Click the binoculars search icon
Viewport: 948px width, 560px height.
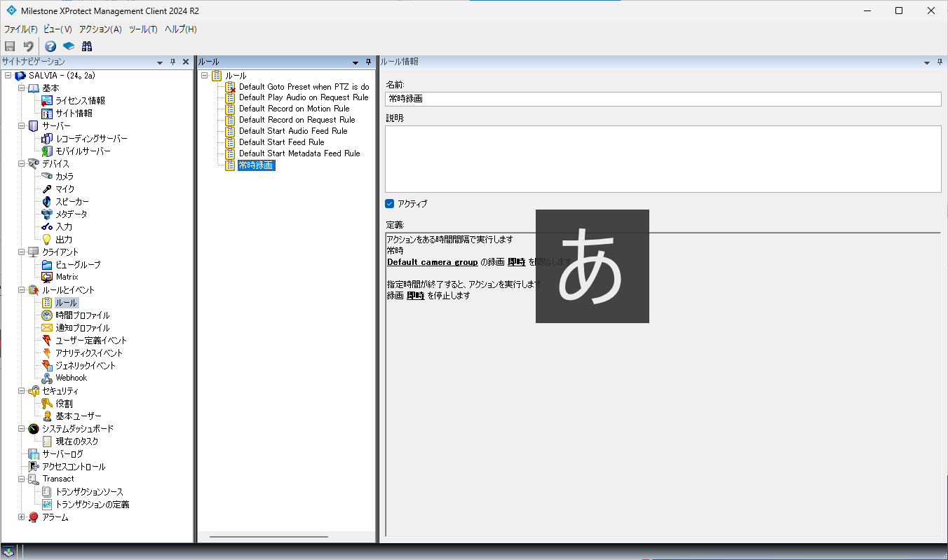tap(87, 46)
